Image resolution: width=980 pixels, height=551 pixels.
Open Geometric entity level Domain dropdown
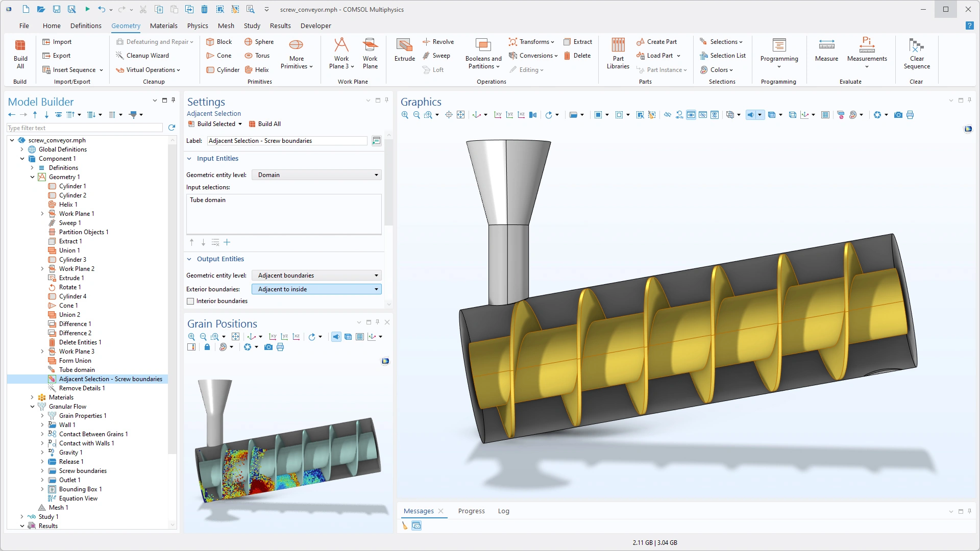click(316, 175)
